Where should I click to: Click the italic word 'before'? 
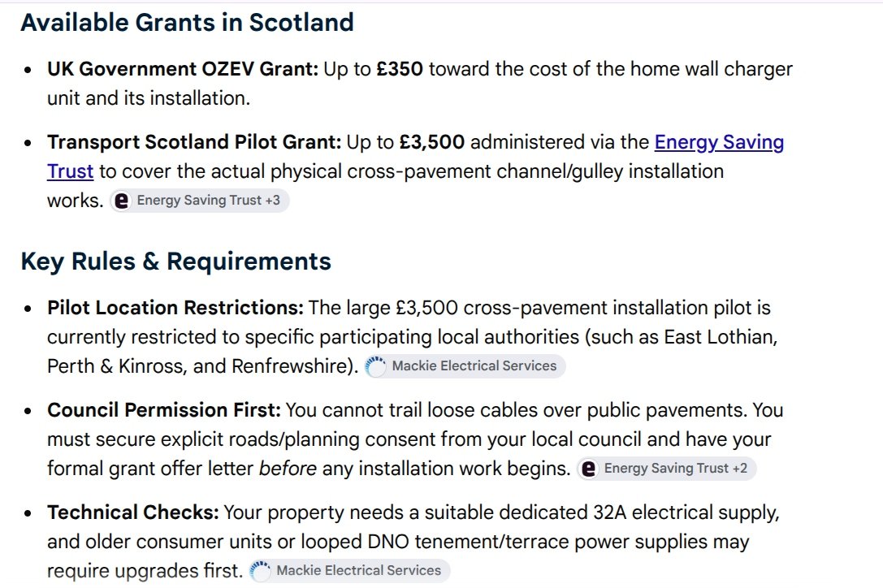pos(288,469)
